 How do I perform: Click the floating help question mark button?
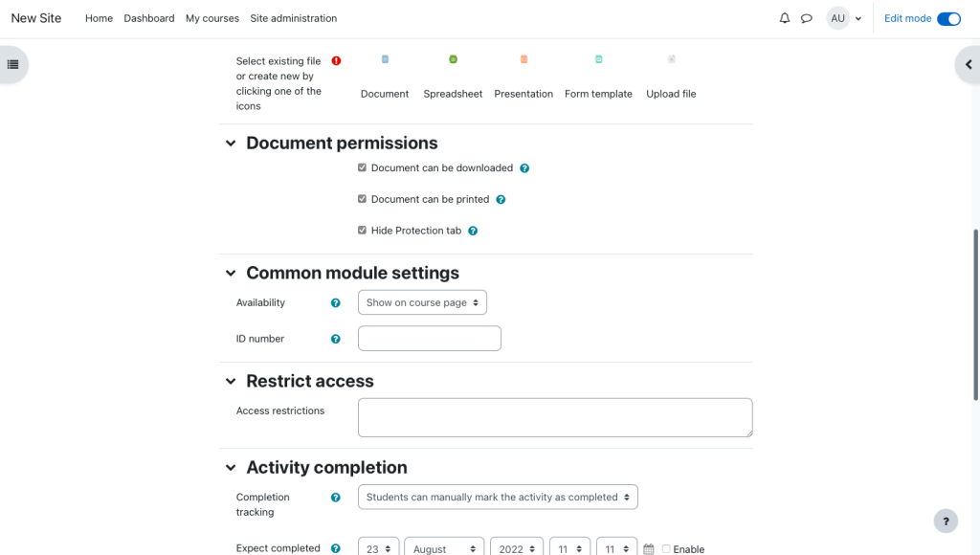946,521
